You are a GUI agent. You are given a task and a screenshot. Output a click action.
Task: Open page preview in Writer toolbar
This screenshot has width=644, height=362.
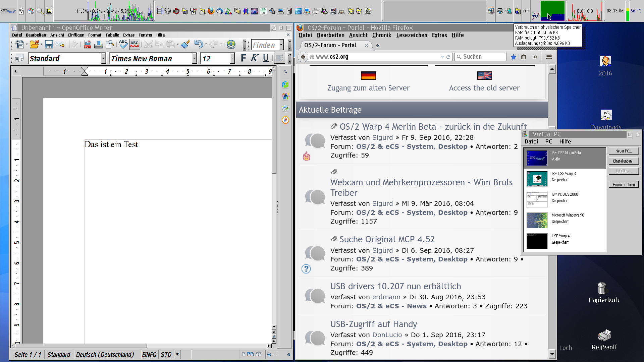110,44
